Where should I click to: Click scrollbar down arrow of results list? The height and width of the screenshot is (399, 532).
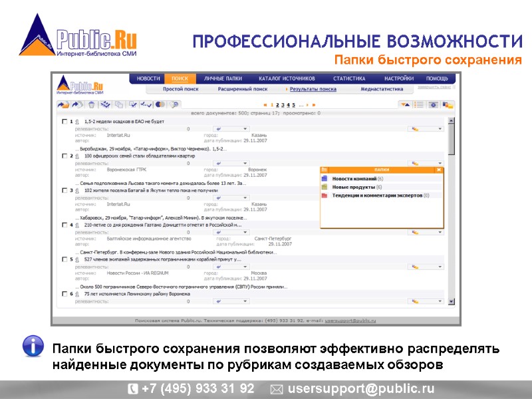pos(452,301)
